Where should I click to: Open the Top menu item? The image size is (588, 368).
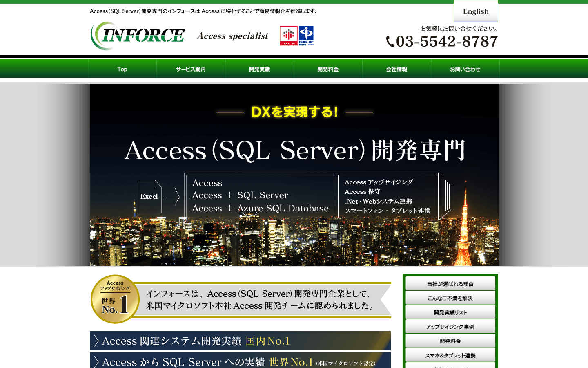(122, 69)
